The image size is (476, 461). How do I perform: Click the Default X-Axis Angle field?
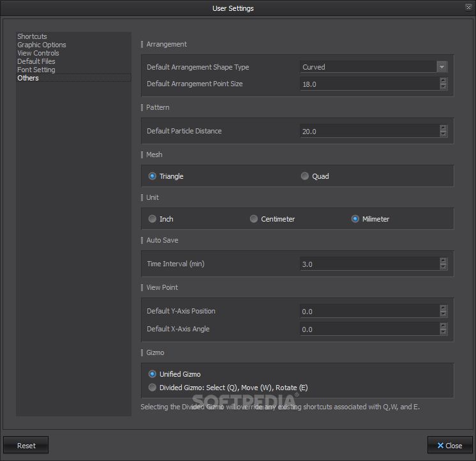369,329
